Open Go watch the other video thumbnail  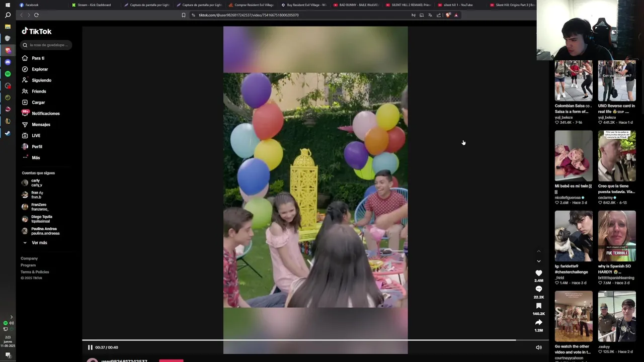coord(574,316)
